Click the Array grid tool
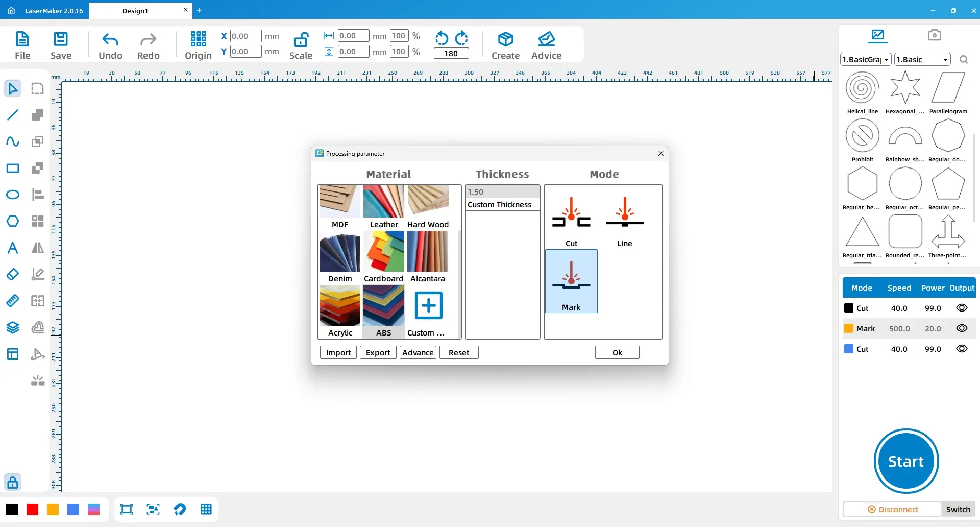 pos(38,221)
